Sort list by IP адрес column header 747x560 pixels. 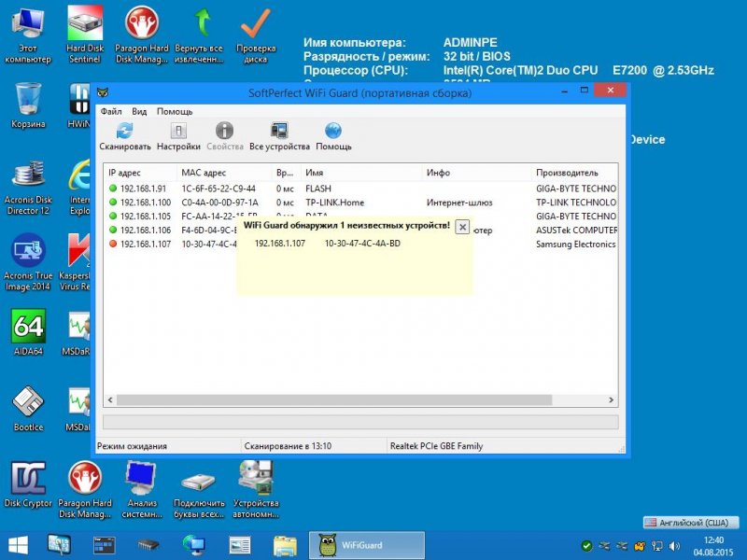pyautogui.click(x=140, y=173)
